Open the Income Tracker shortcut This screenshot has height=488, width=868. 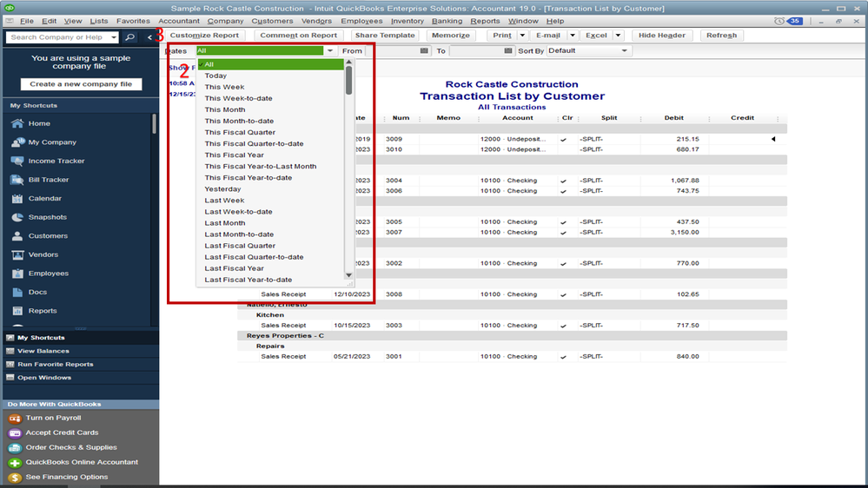coord(56,161)
